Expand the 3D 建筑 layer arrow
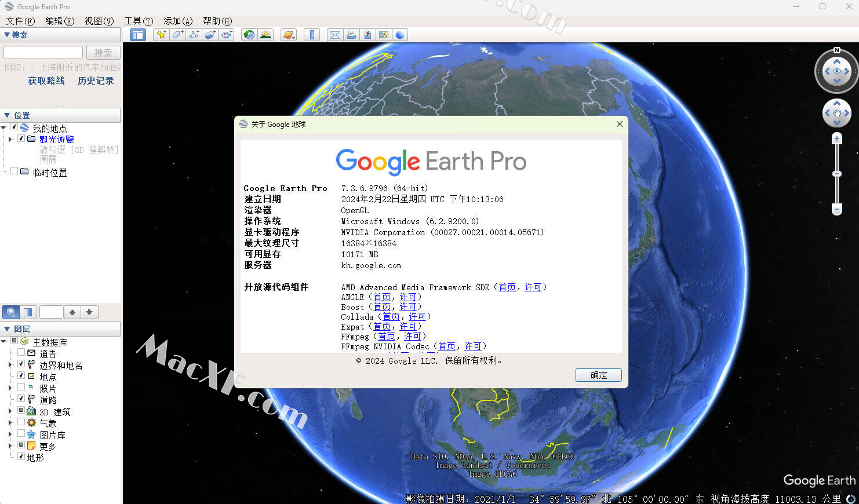 [10, 411]
